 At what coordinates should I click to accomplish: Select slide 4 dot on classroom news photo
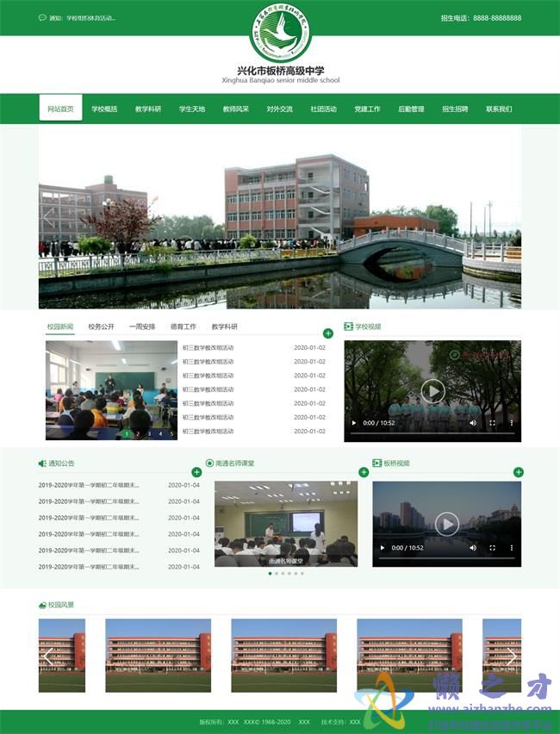click(160, 434)
